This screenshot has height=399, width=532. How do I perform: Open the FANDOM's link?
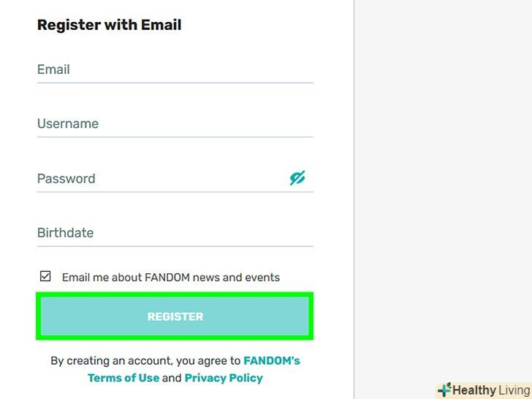click(x=271, y=361)
